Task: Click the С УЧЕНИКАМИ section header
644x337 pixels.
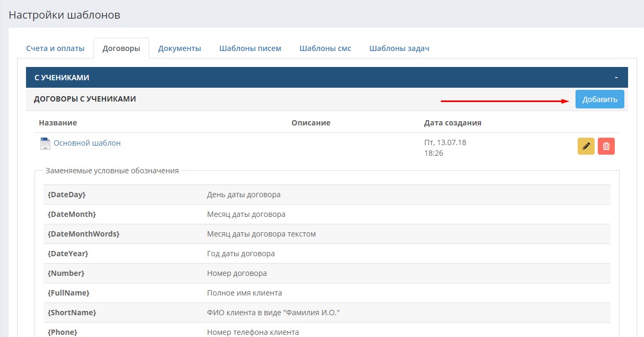Action: [x=327, y=78]
